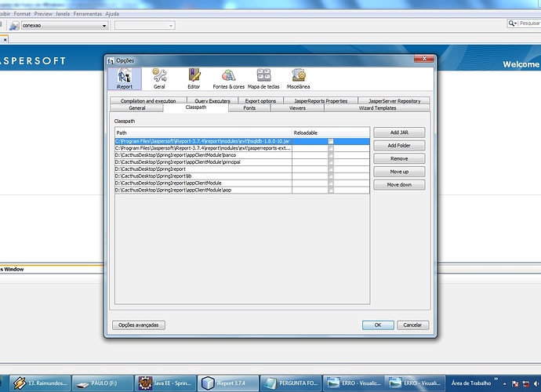Switch to the Viewers tab

[x=297, y=108]
